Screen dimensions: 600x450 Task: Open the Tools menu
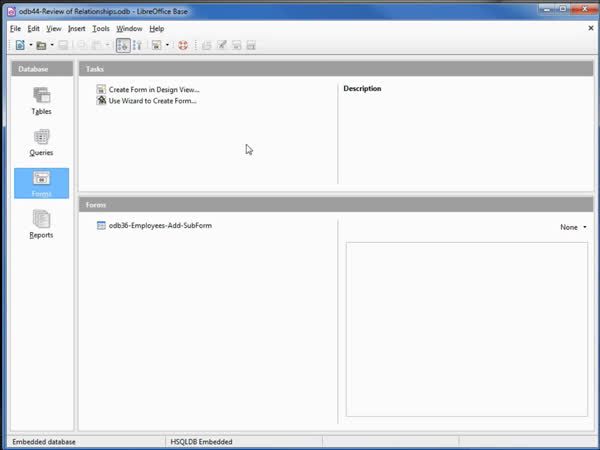101,29
